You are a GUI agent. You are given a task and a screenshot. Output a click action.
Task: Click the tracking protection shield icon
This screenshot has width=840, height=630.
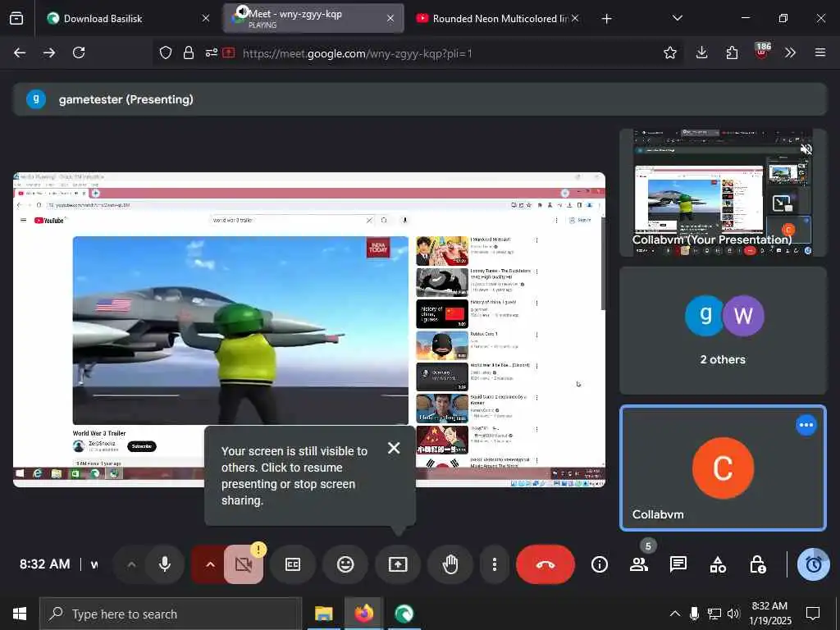(x=166, y=53)
